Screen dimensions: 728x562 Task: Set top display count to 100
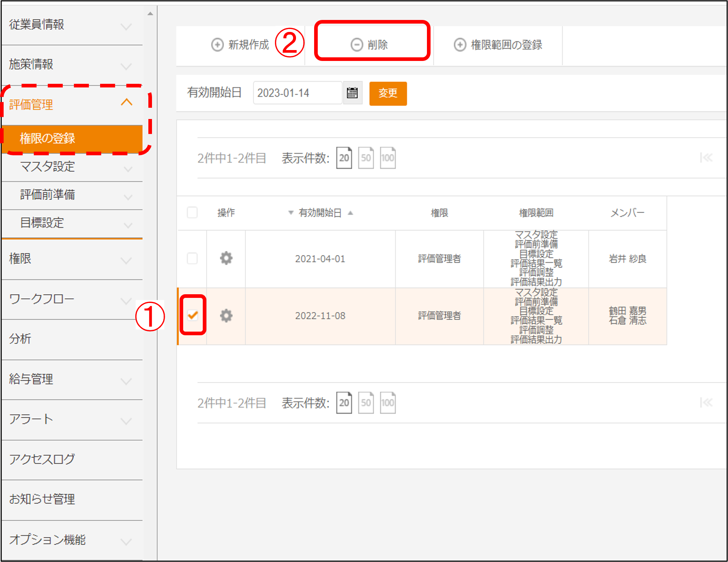[387, 158]
